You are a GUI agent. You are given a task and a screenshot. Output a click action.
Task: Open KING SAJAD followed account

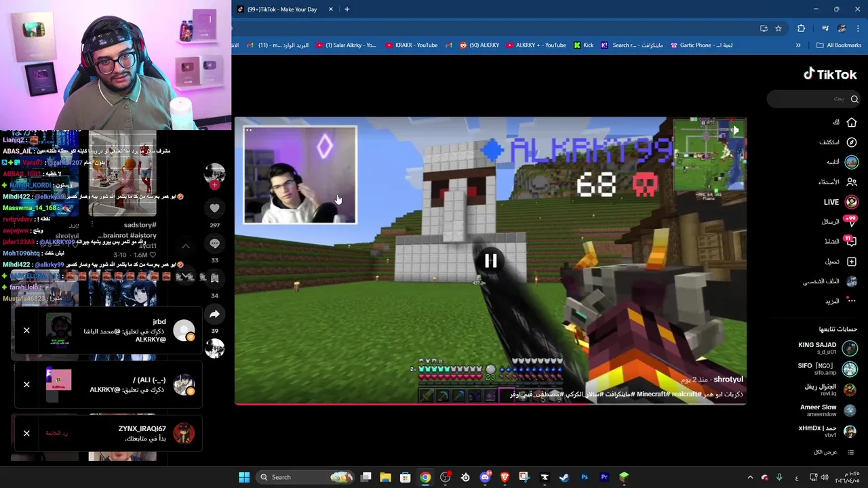coord(826,348)
